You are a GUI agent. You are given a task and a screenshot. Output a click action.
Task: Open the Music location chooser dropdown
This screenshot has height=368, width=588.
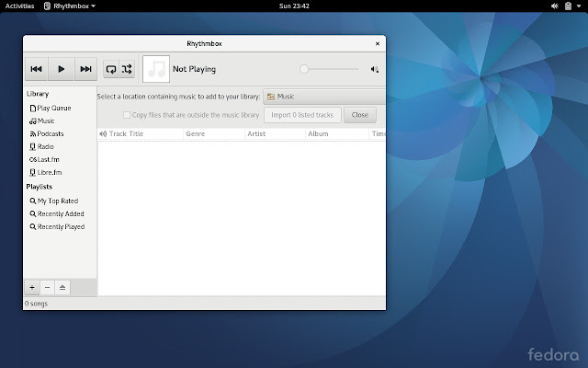(324, 97)
